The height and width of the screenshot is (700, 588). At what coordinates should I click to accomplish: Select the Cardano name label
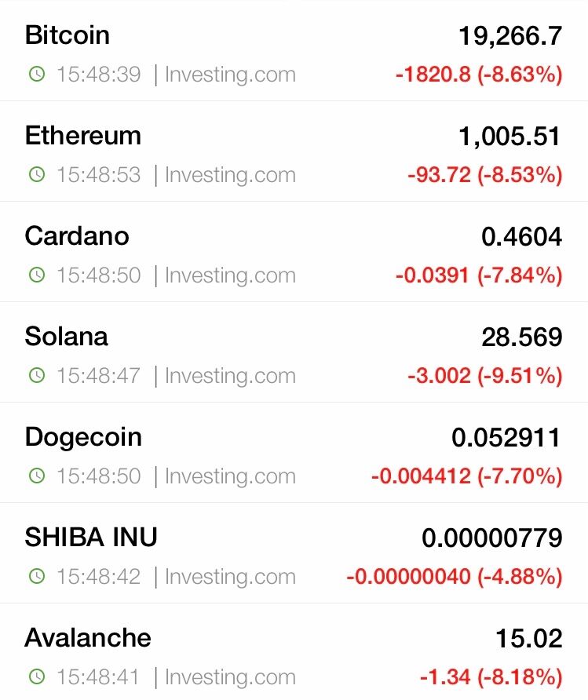coord(77,235)
